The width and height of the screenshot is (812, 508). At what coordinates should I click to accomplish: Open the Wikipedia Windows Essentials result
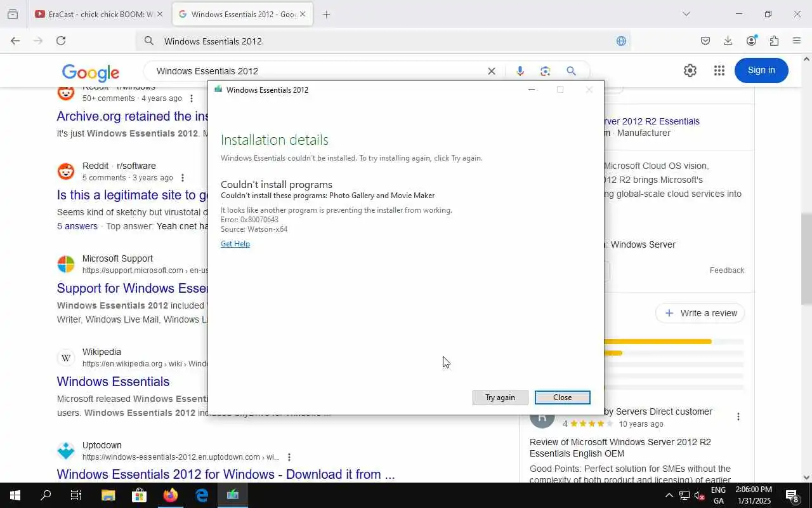tap(113, 382)
